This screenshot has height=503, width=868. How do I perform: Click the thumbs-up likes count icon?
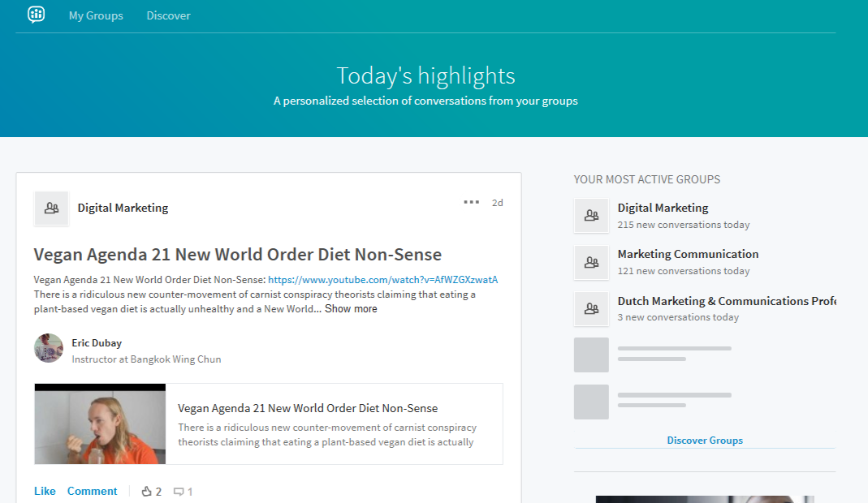[147, 491]
